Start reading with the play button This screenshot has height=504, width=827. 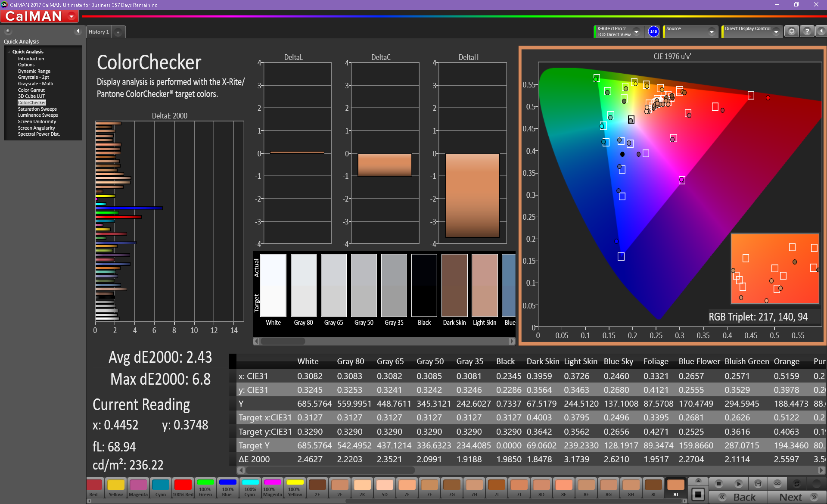(x=738, y=484)
